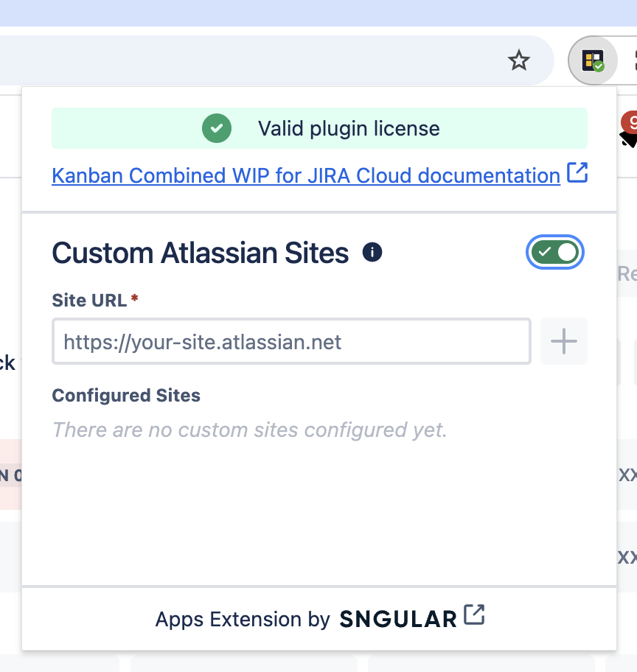The height and width of the screenshot is (672, 637).
Task: Click the Configured Sites heading
Action: (x=126, y=396)
